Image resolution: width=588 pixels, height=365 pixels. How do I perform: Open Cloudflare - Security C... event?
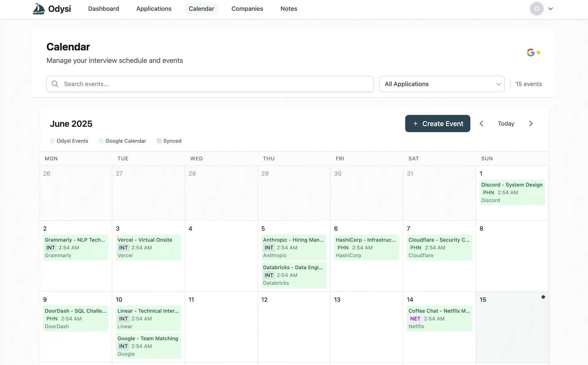tap(439, 247)
